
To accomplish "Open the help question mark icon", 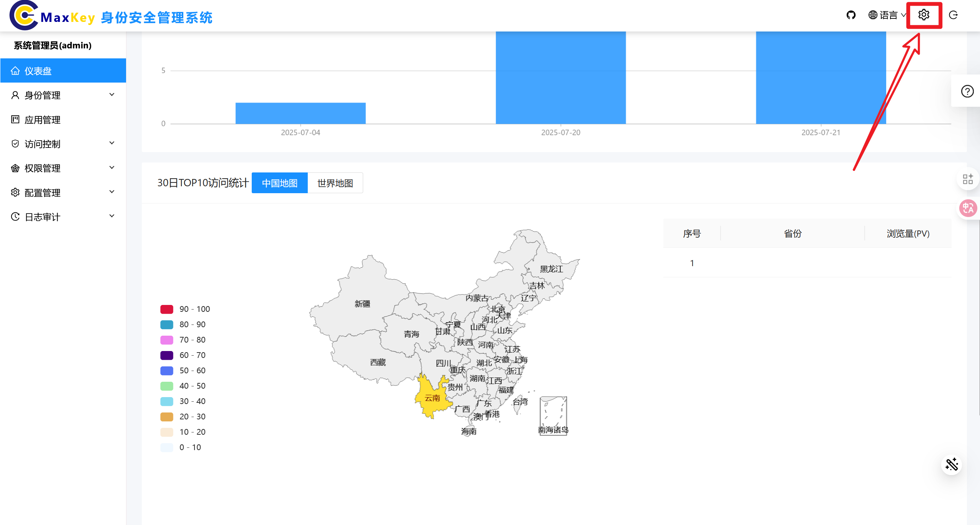I will coord(967,91).
